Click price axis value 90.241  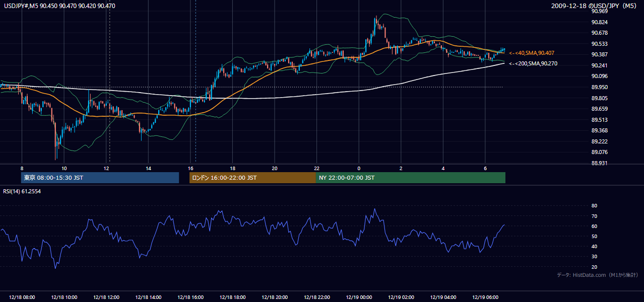pos(600,65)
